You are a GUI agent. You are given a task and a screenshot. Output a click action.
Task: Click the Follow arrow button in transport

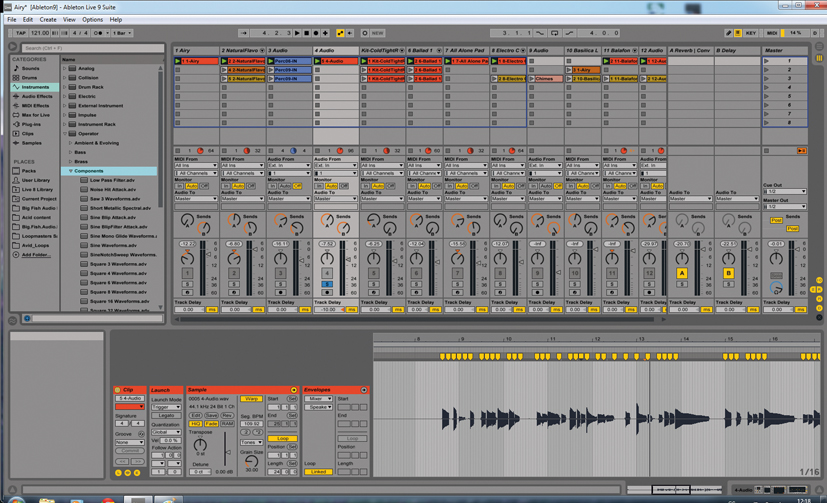[244, 33]
